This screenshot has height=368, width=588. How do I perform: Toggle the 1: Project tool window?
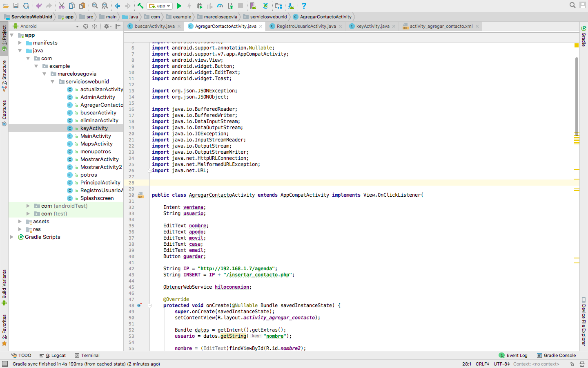[x=4, y=38]
